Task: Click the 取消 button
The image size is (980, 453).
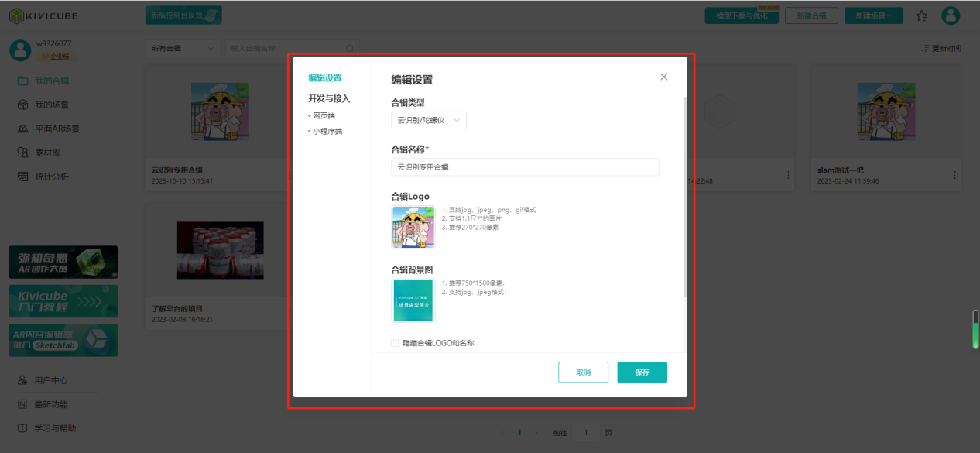Action: point(583,372)
